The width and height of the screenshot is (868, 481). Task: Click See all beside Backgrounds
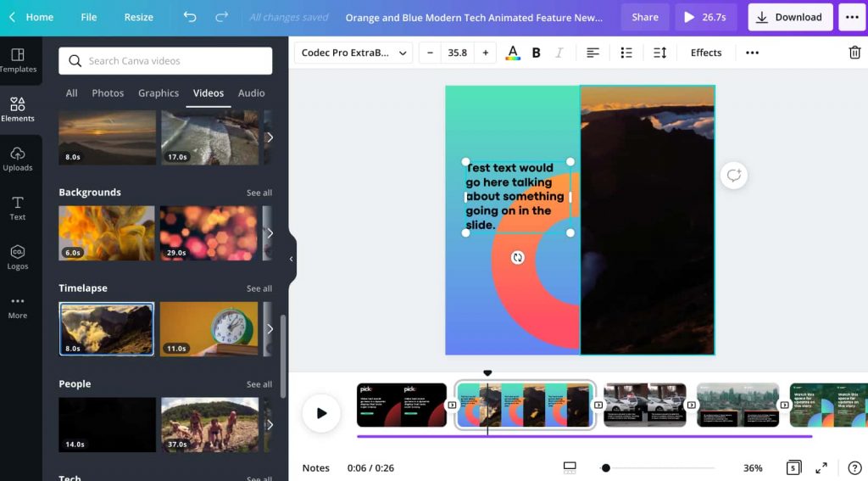coord(259,193)
